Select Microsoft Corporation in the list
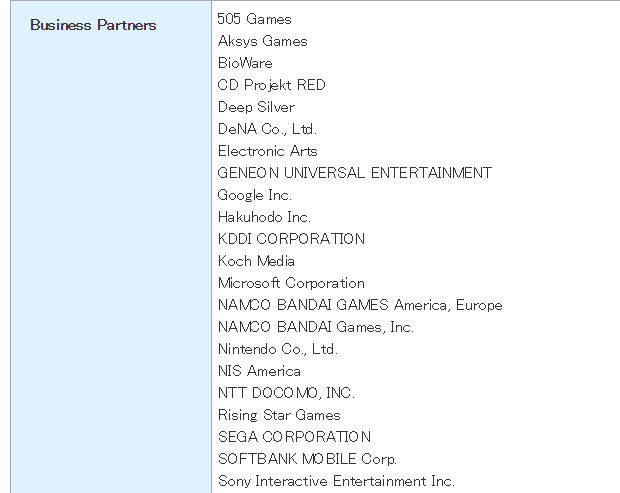 [291, 283]
